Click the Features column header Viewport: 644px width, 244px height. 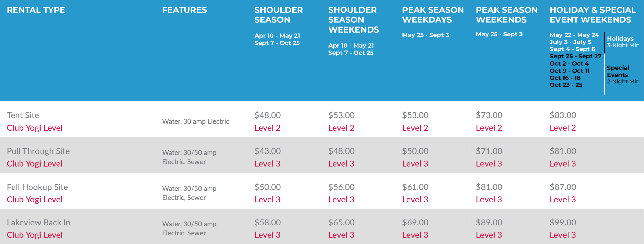tap(184, 10)
